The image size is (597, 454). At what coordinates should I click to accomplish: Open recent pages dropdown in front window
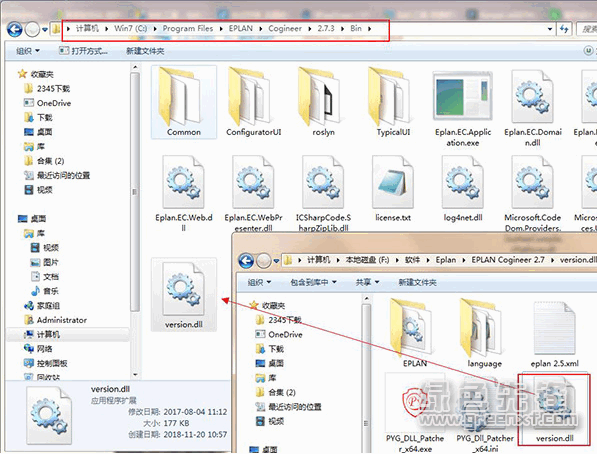coord(276,261)
